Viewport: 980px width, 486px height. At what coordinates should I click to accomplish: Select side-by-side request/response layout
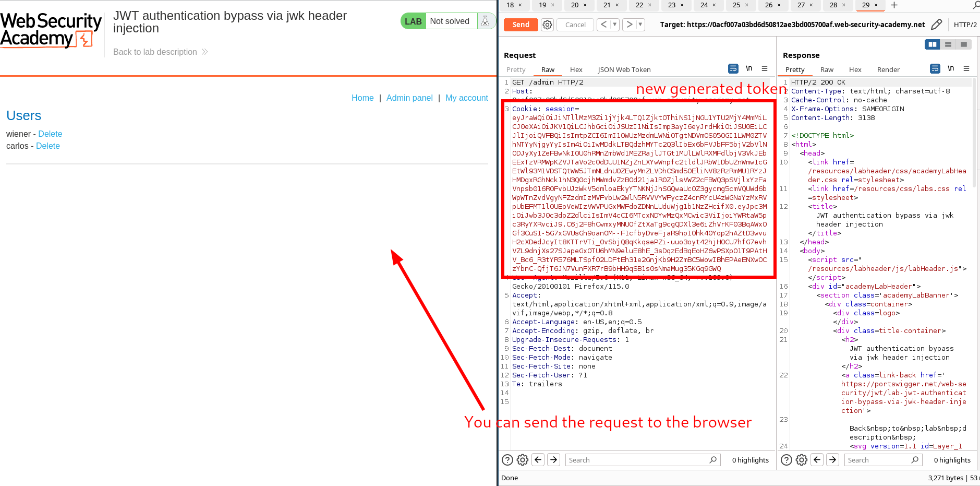click(933, 44)
